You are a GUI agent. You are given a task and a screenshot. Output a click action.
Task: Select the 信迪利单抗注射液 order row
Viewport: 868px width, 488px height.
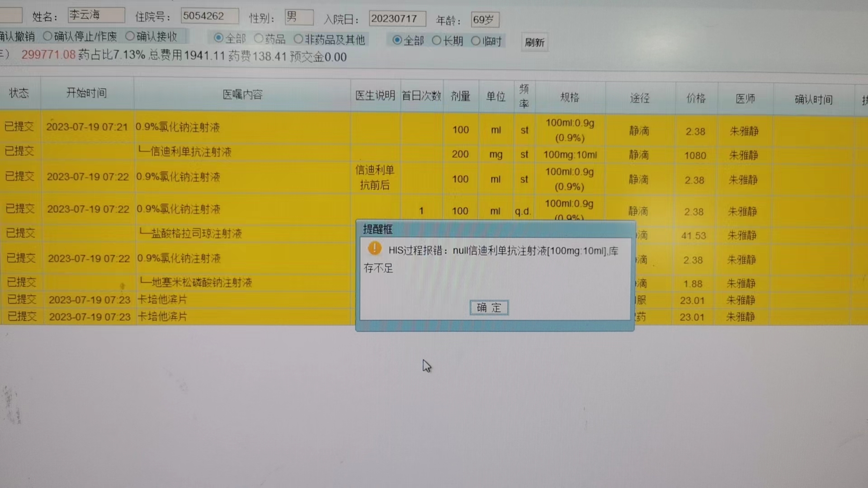190,152
